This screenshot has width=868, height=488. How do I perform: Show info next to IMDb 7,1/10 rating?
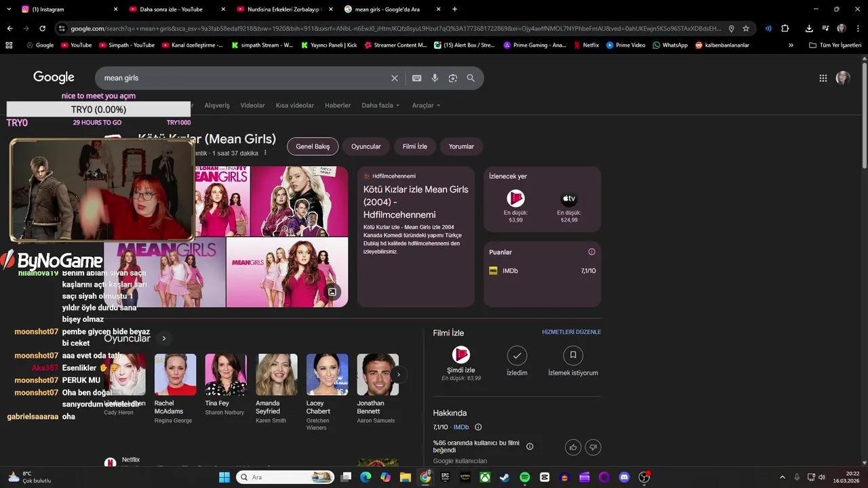pos(478,427)
